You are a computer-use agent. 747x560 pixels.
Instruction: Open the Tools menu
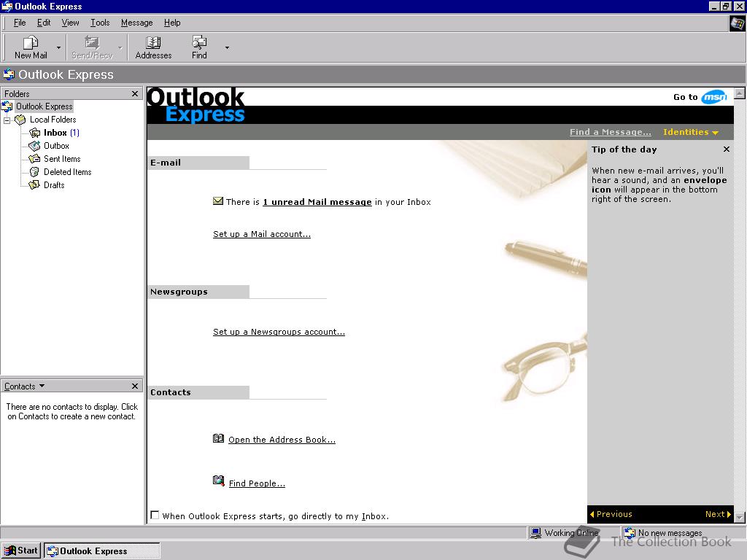tap(100, 23)
